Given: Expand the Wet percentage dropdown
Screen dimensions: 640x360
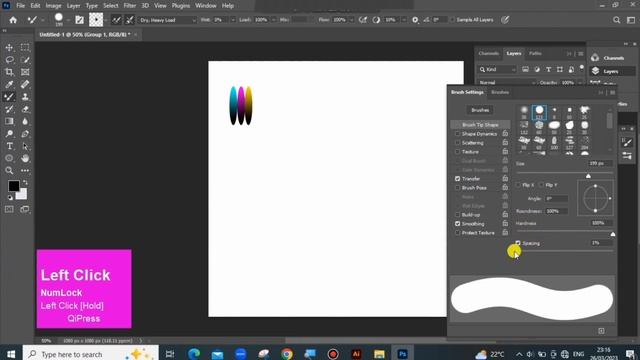Looking at the screenshot, I should 233,20.
